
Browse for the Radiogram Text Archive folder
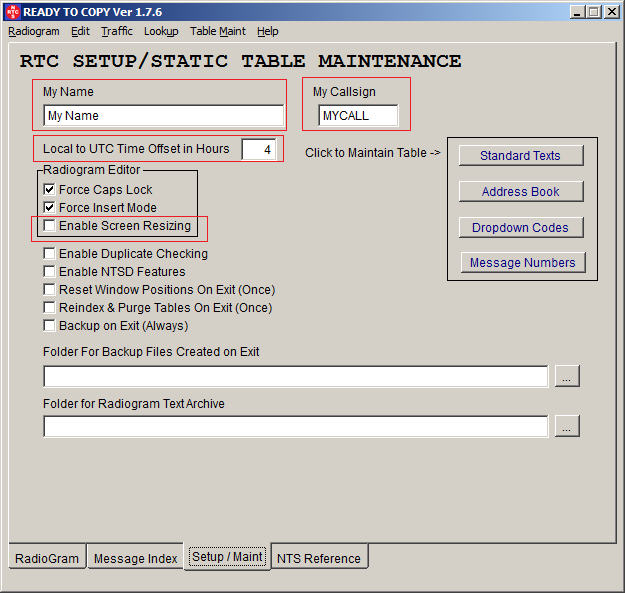click(x=567, y=426)
